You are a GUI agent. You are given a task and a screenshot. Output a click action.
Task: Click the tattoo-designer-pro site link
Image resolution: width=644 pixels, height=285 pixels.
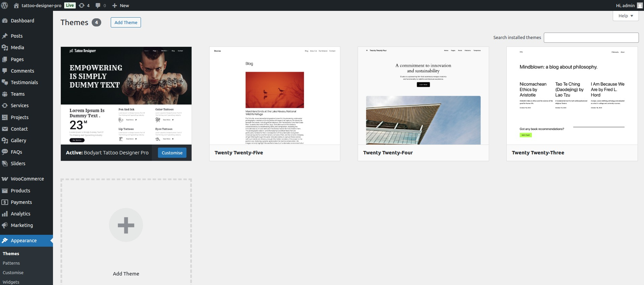tap(41, 5)
